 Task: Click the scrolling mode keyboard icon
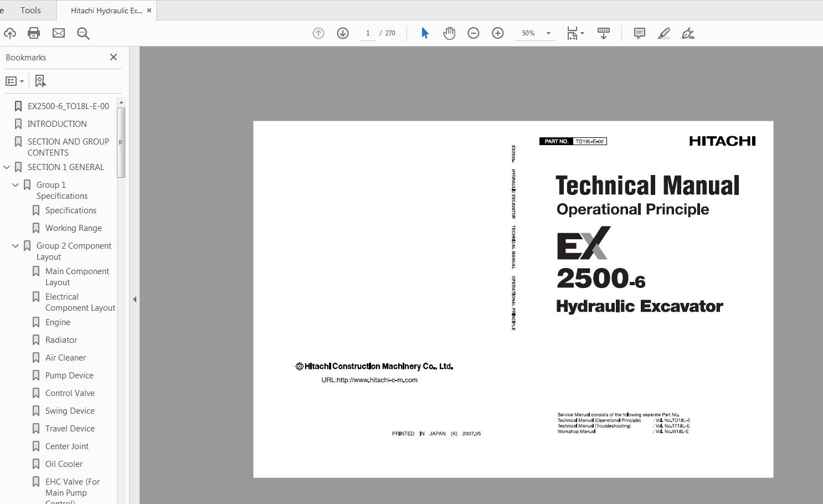point(604,33)
